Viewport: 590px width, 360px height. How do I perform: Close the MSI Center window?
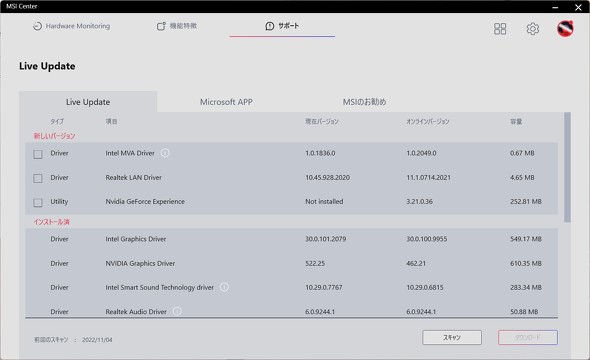point(578,7)
